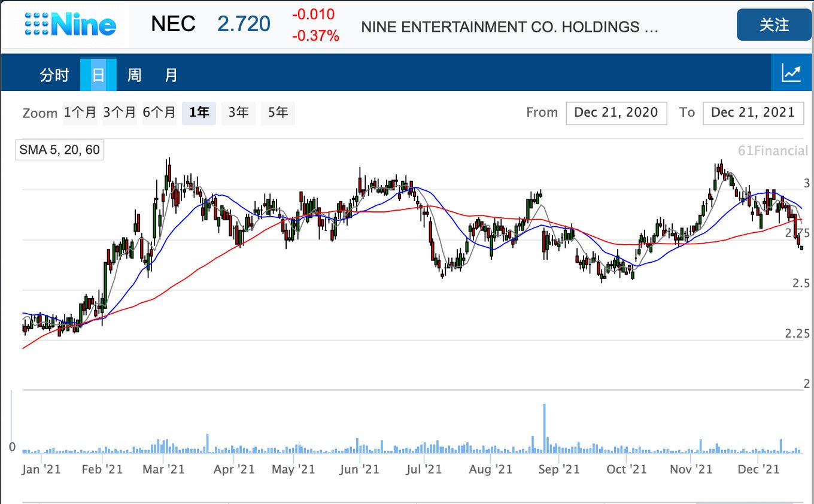
Task: Click the 关注 follow button
Action: (774, 25)
